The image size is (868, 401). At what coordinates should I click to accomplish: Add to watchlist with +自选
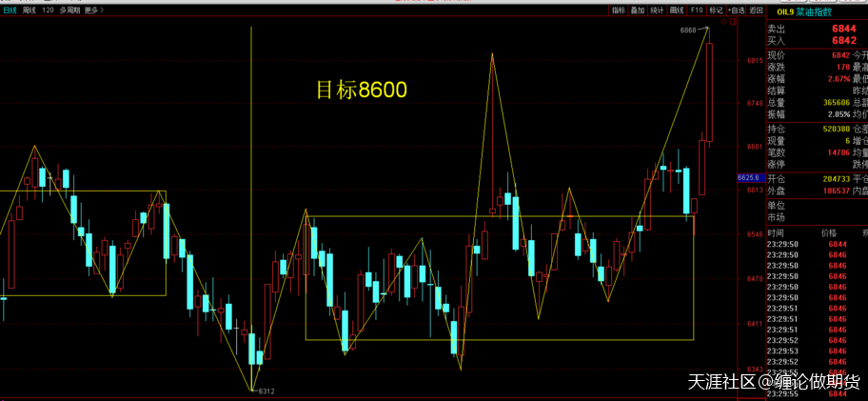coord(736,10)
